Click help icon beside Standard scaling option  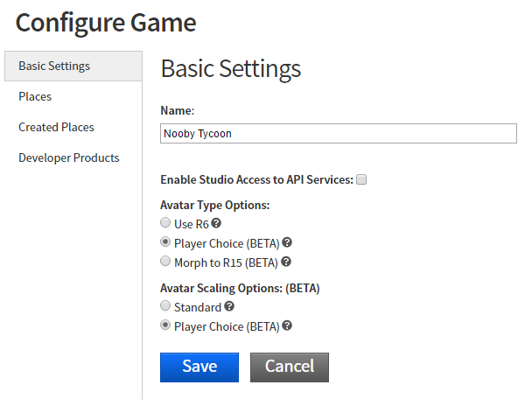229,307
